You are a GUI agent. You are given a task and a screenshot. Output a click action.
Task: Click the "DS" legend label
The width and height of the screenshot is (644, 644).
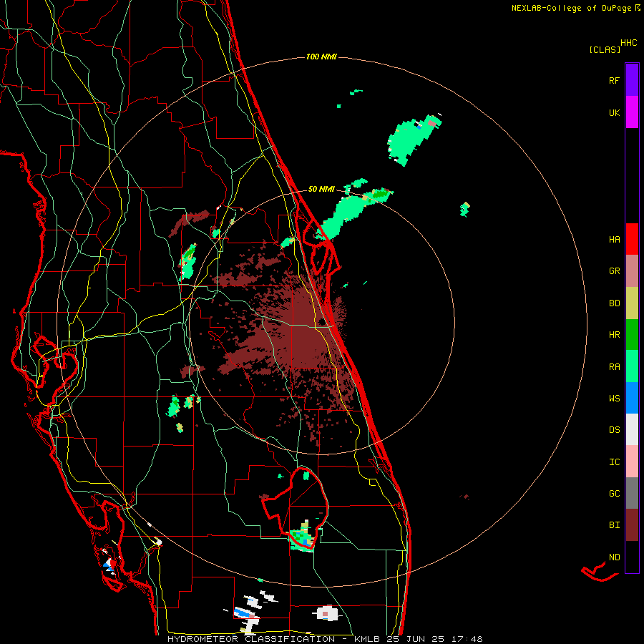[x=614, y=430]
